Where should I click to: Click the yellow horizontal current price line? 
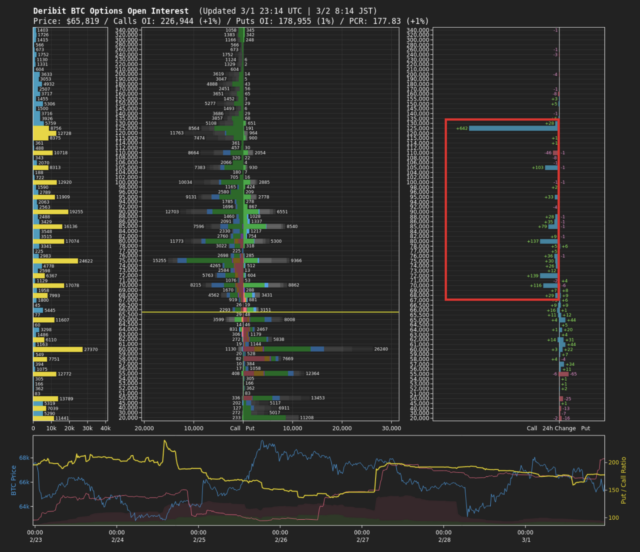200,312
